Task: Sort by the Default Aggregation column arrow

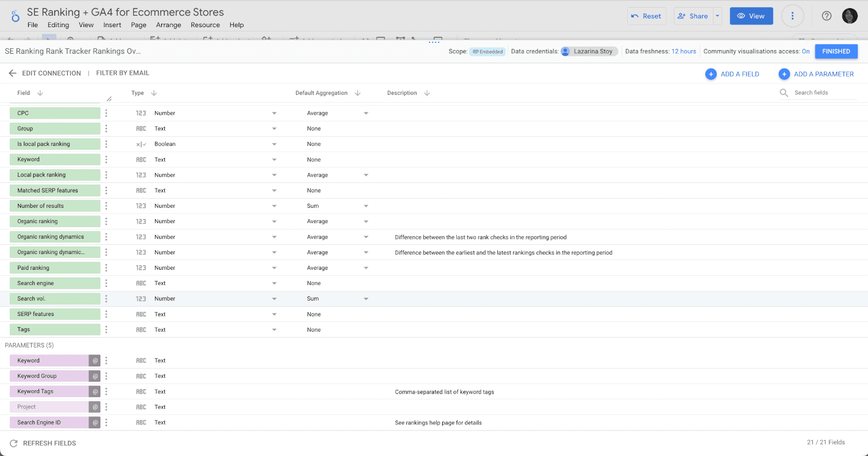Action: coord(358,93)
